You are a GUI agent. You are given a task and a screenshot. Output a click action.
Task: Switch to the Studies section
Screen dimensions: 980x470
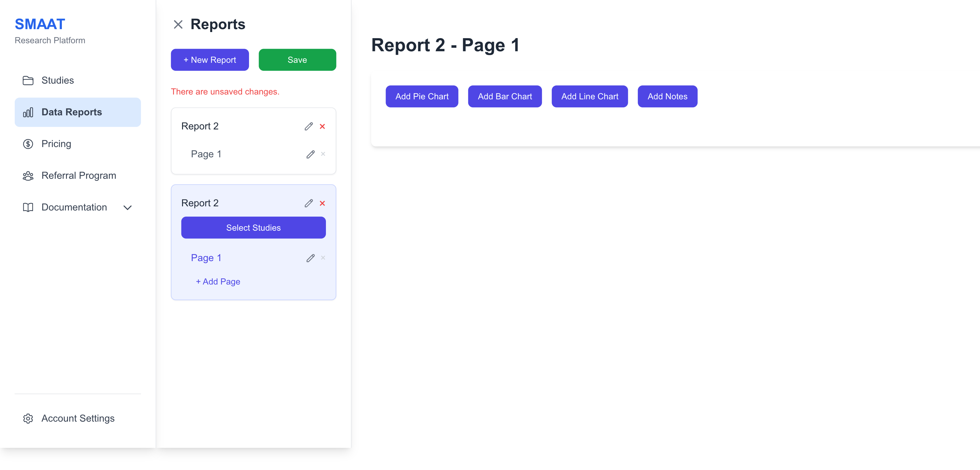[57, 80]
